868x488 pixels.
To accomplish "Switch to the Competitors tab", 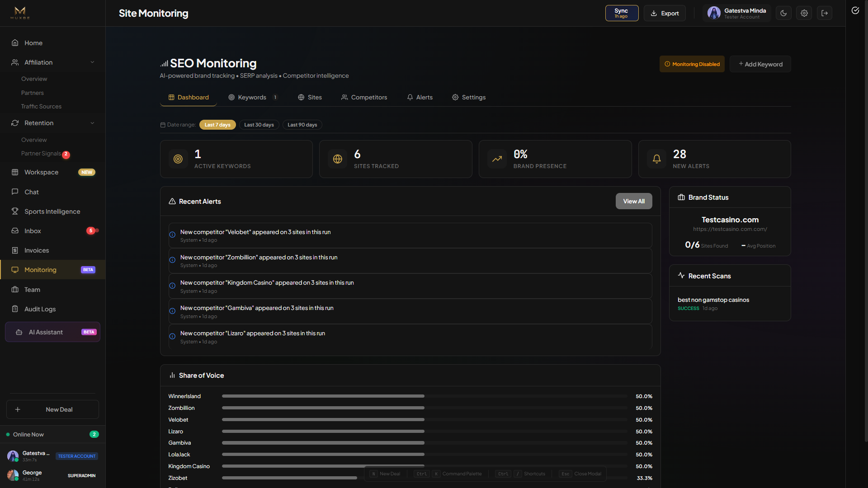I will click(x=364, y=97).
